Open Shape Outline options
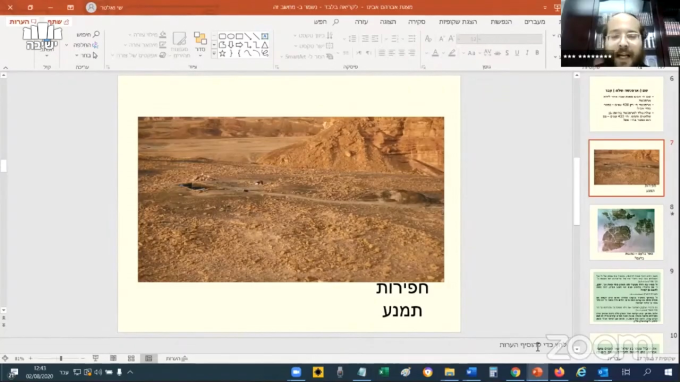The width and height of the screenshot is (680, 382). pyautogui.click(x=145, y=45)
